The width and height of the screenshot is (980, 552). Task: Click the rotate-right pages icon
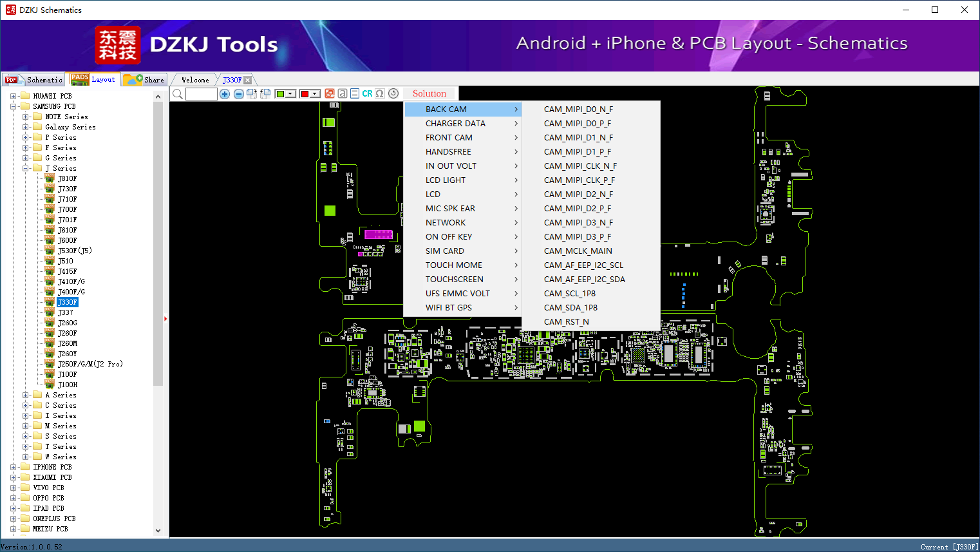(x=252, y=94)
